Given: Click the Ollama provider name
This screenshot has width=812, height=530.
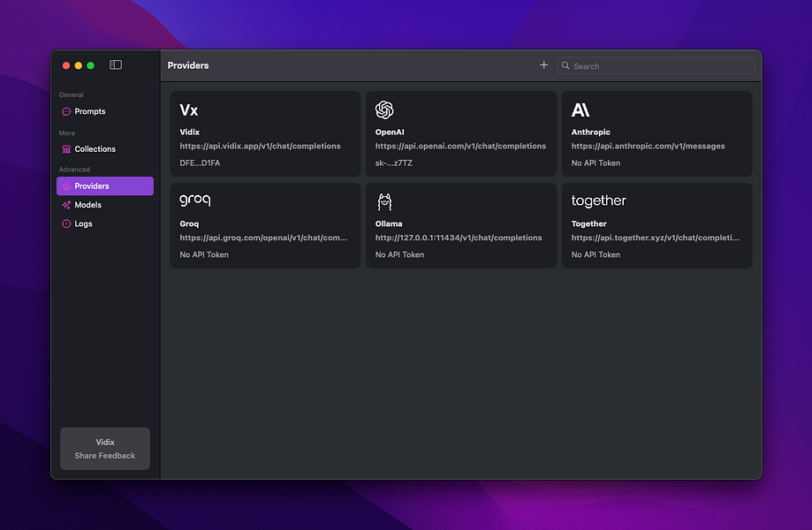Looking at the screenshot, I should (x=389, y=223).
